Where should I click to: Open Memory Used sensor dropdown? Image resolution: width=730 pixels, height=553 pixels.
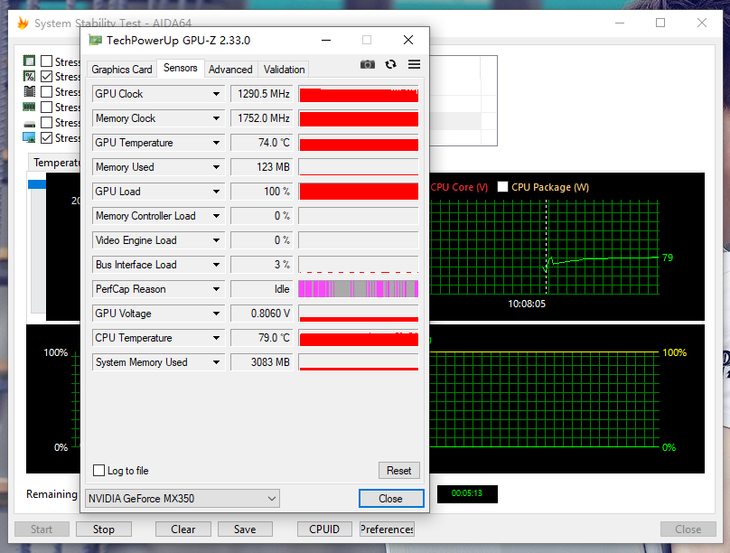tap(216, 167)
